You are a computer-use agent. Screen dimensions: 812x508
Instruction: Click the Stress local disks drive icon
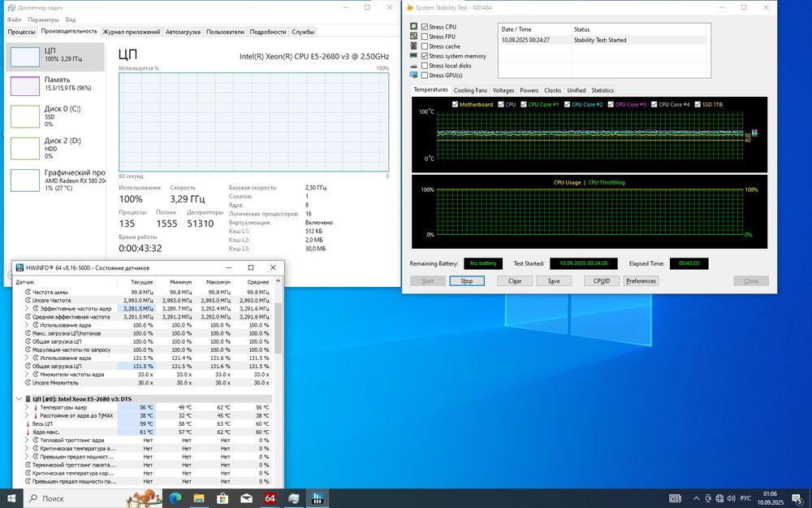[413, 66]
